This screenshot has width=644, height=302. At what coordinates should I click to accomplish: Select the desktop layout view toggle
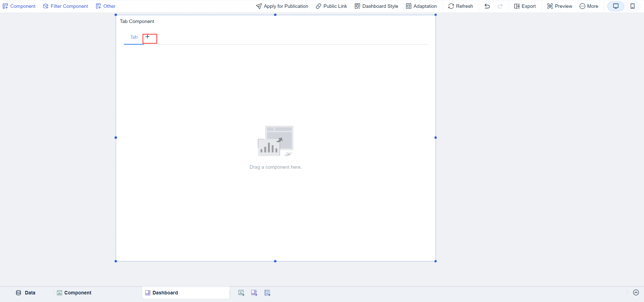click(616, 6)
